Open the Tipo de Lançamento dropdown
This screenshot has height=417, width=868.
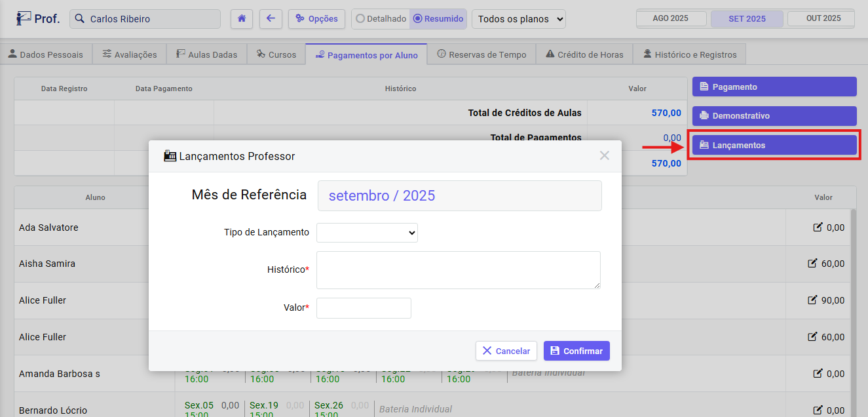(x=367, y=232)
